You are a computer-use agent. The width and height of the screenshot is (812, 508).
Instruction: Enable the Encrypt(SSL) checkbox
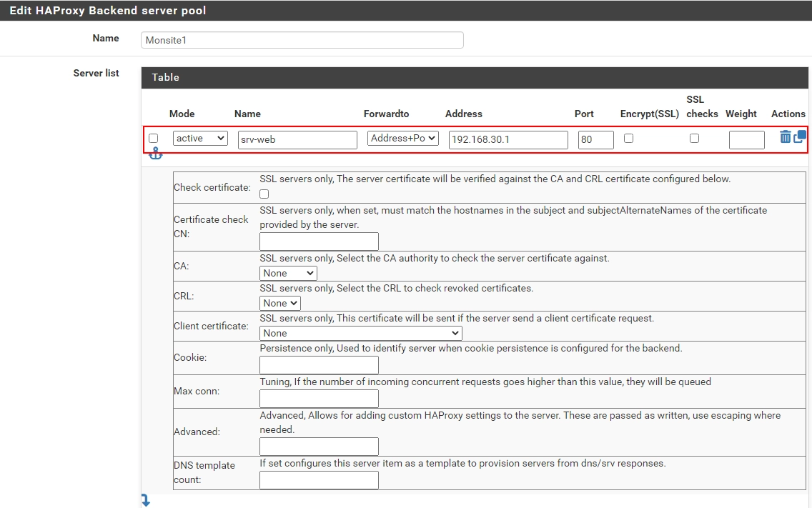click(629, 139)
